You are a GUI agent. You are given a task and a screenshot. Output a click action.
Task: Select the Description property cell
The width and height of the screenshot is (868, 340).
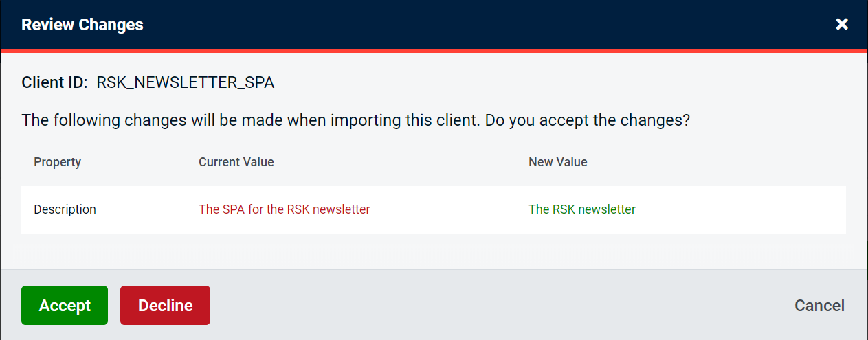click(x=65, y=209)
